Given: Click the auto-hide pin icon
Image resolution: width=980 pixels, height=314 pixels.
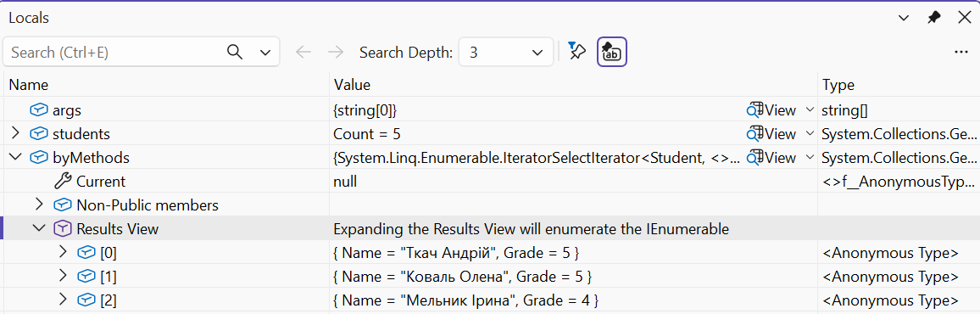Looking at the screenshot, I should (933, 18).
